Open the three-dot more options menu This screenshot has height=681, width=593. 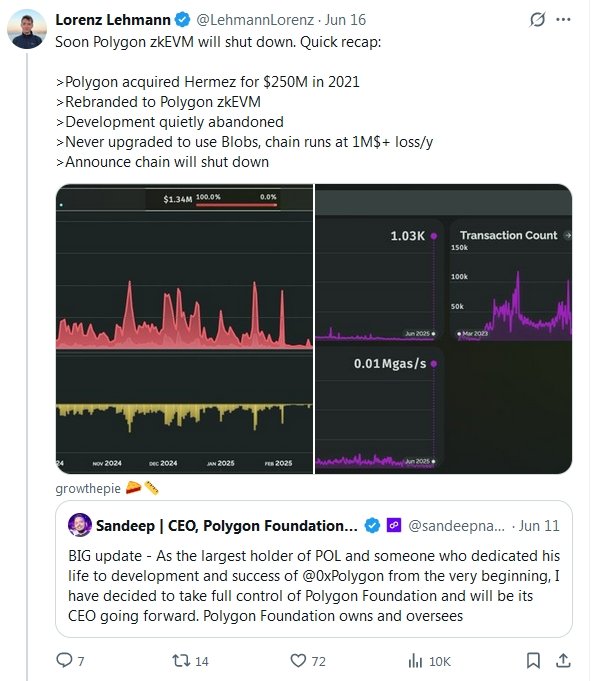pyautogui.click(x=563, y=20)
